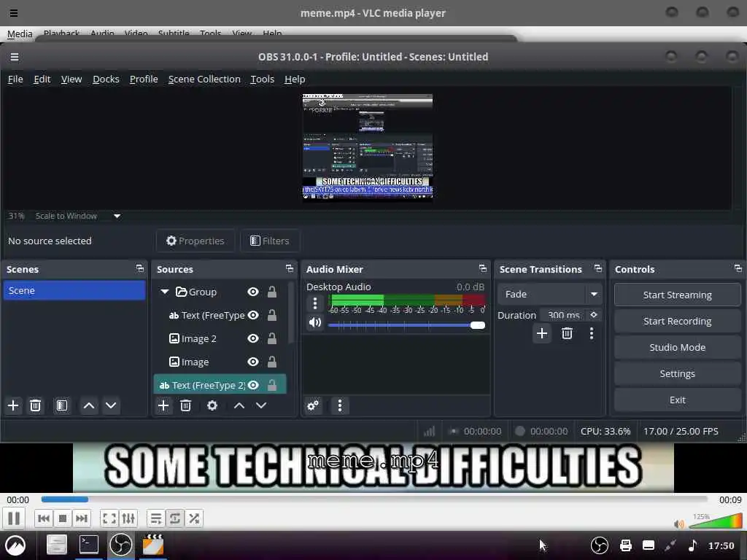Add a scene transition plus icon

coord(542,333)
